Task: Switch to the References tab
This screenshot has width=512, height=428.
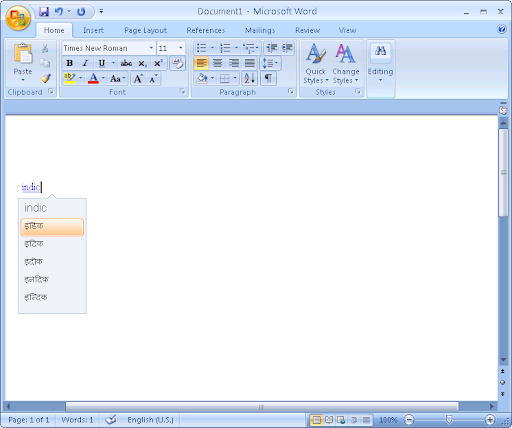Action: point(206,30)
